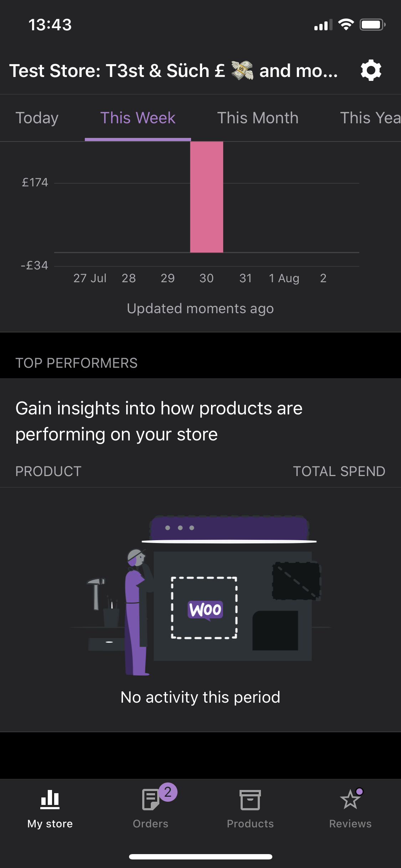
Task: Tap the battery icon in status bar
Action: pos(372,25)
